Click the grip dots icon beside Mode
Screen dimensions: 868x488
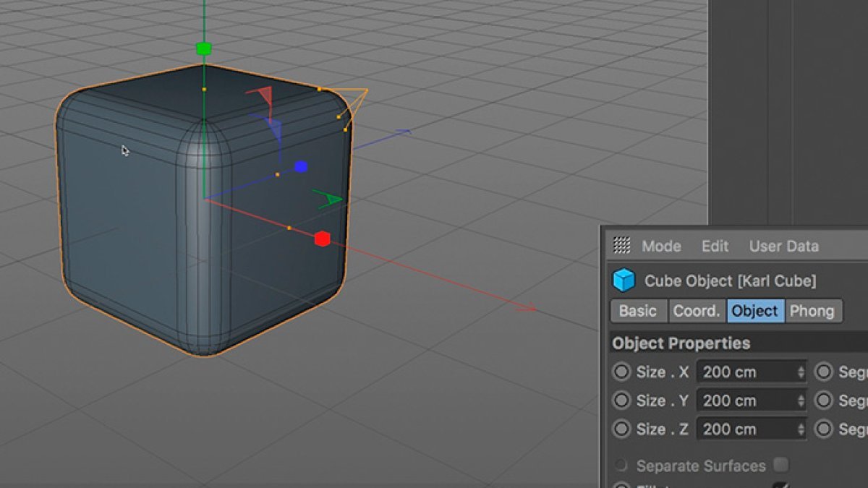[621, 246]
